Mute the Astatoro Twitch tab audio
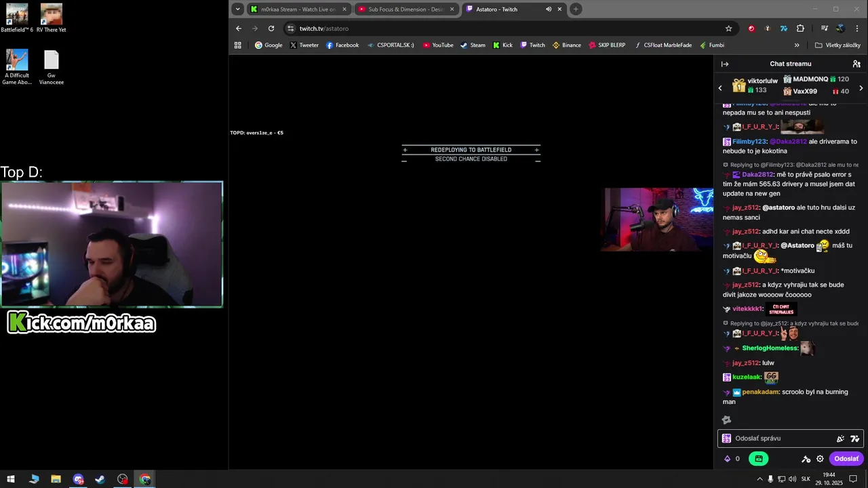Screen dimensions: 868x488 549,9
